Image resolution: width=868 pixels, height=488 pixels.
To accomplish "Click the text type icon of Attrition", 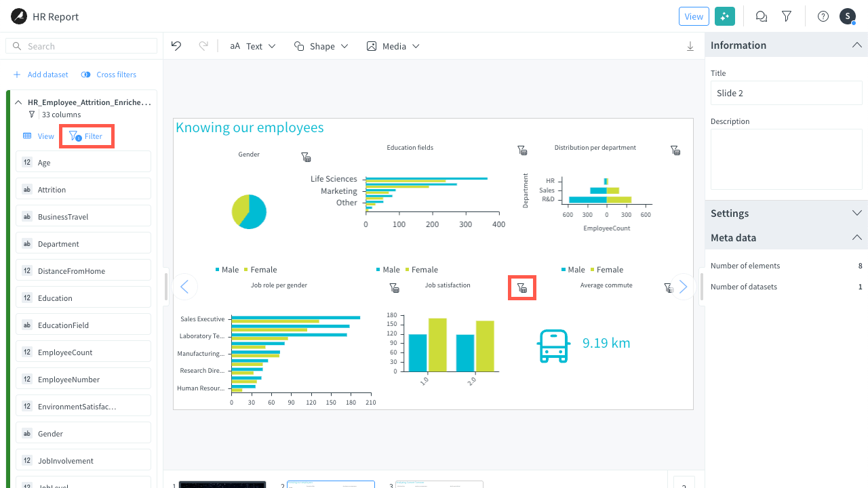I will pyautogui.click(x=27, y=190).
